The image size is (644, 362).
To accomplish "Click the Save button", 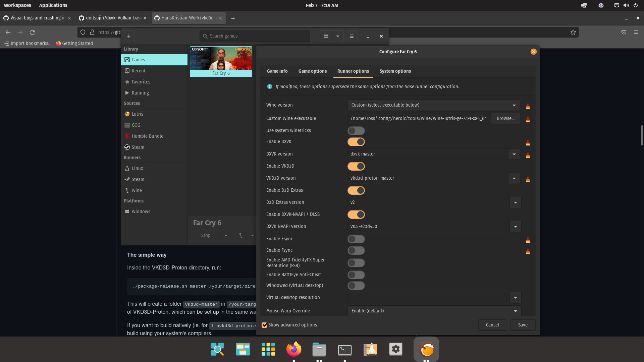I will (x=523, y=325).
